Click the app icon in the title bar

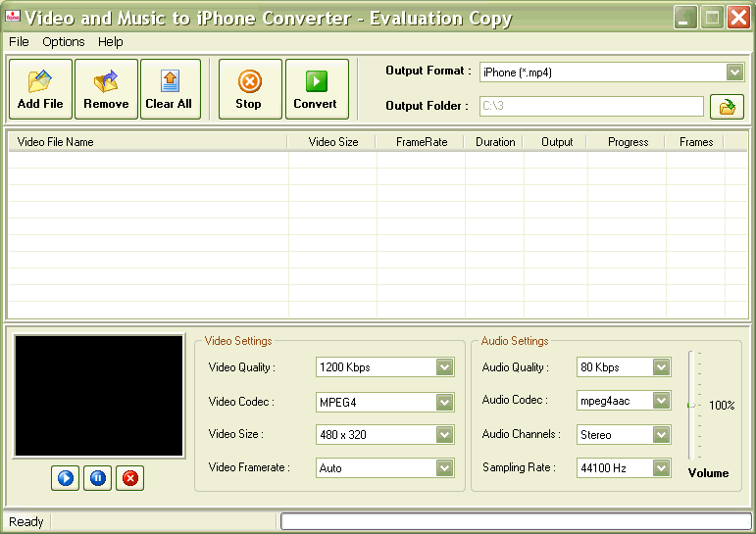(x=13, y=17)
